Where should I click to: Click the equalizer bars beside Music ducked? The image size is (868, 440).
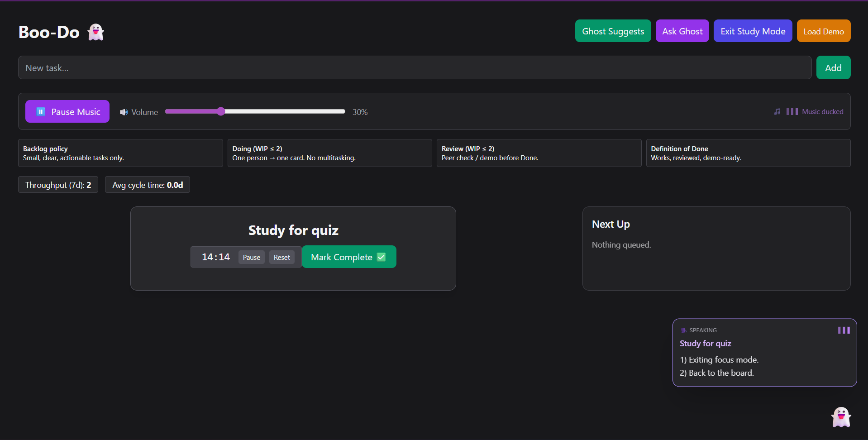point(792,112)
